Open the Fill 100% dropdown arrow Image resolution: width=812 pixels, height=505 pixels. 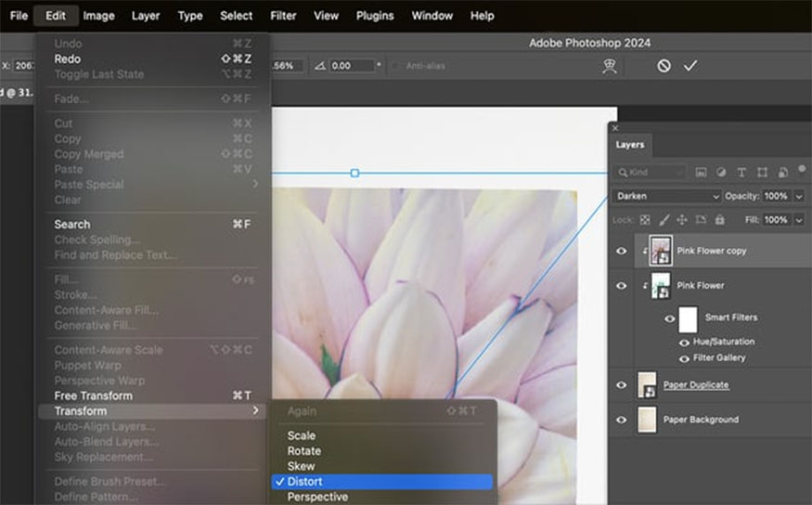799,220
